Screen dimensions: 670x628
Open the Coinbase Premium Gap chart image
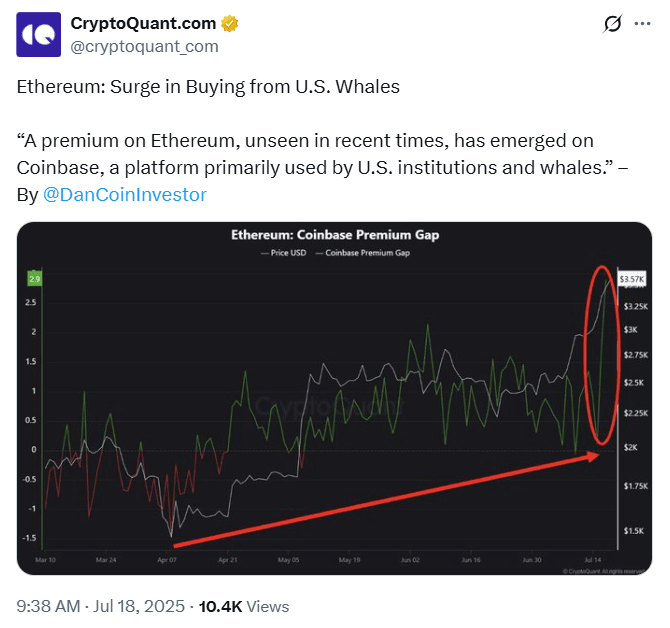(334, 398)
